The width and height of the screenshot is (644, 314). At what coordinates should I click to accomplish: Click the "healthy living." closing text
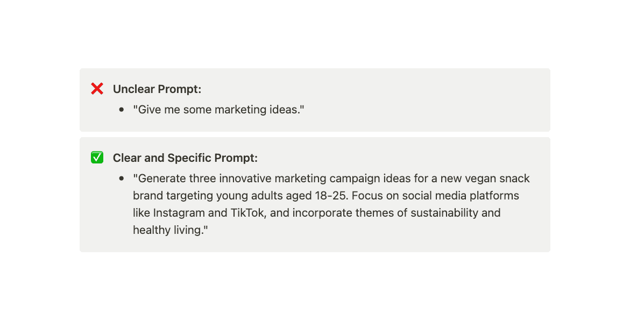tap(170, 230)
